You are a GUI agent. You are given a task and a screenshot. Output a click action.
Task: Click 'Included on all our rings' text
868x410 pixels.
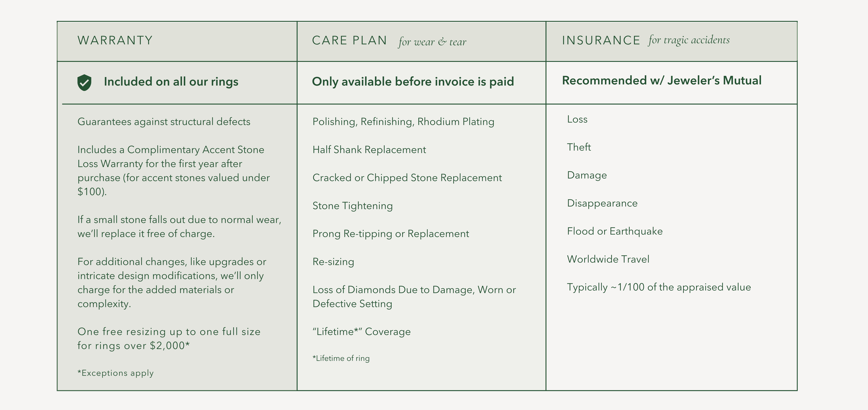[x=171, y=81]
